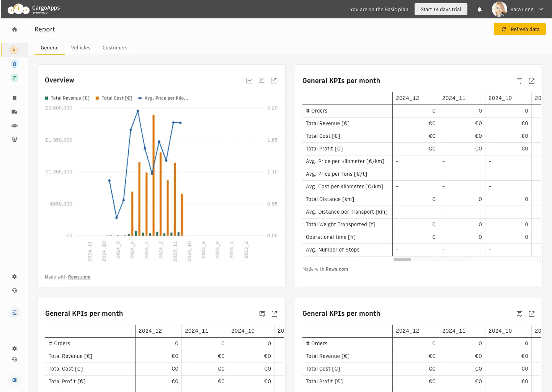Click the orange Total Cost bar for 2024_4
552x392 pixels.
point(147,204)
